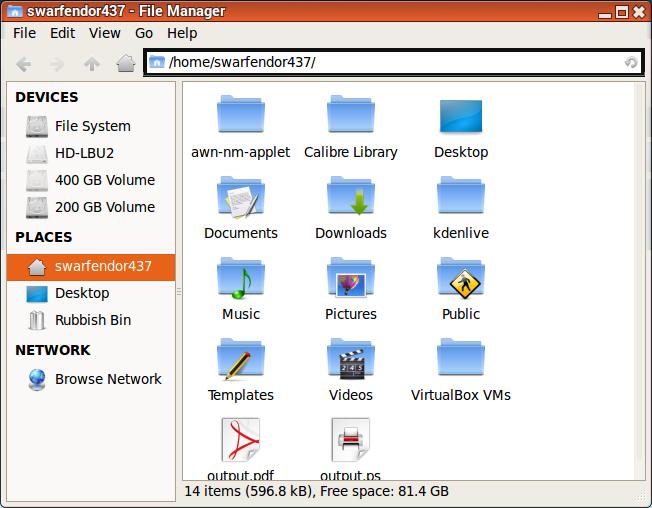Open Rubbish Bin in sidebar
Viewport: 652px width, 508px height.
click(92, 320)
